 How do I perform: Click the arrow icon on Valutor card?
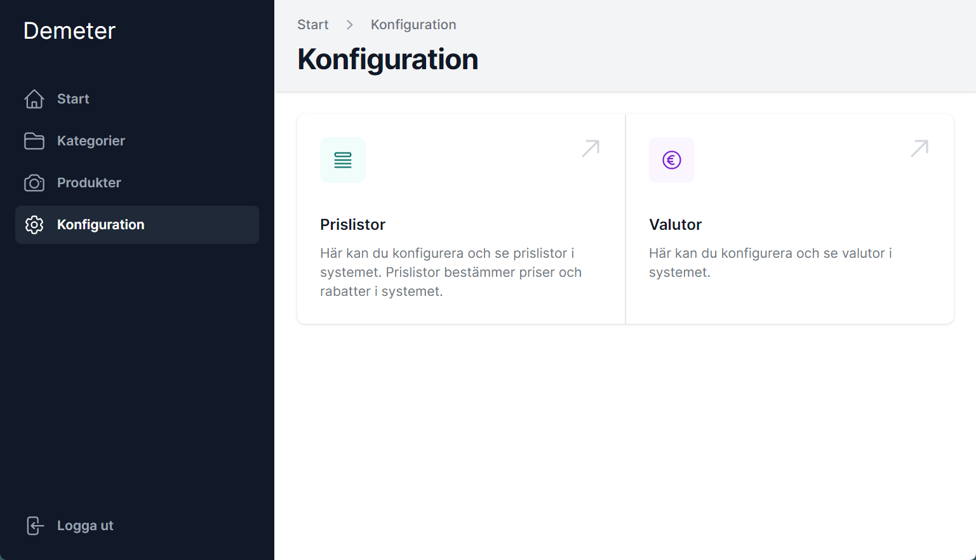(x=919, y=149)
